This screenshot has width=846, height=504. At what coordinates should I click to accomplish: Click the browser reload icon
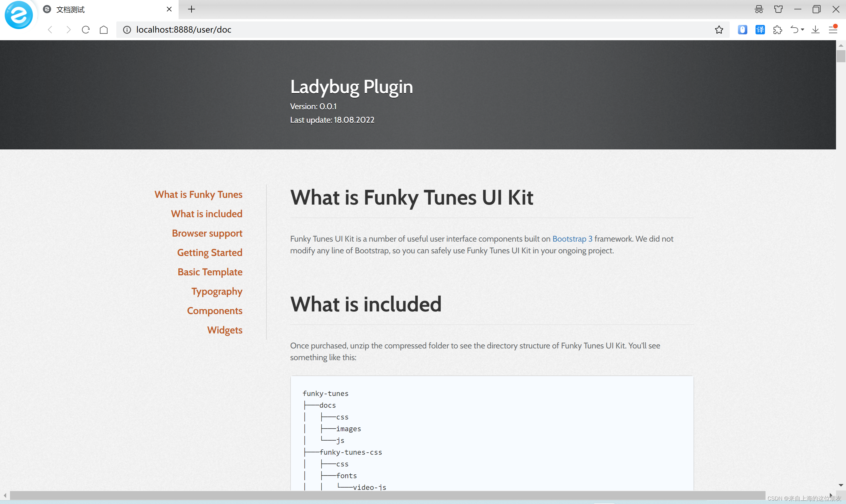pyautogui.click(x=85, y=30)
